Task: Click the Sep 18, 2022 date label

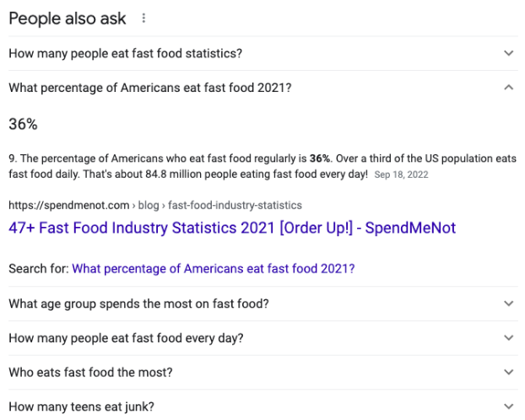Action: (401, 175)
